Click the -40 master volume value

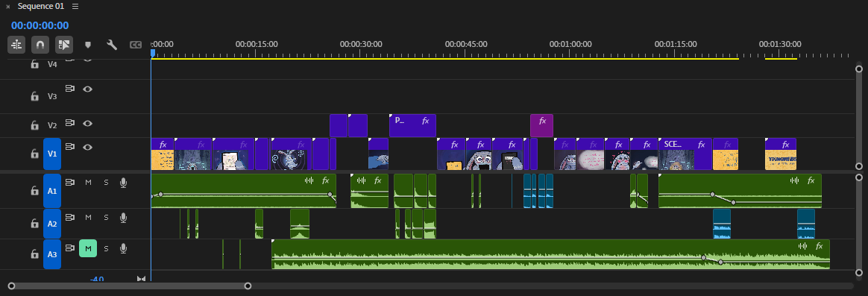97,280
